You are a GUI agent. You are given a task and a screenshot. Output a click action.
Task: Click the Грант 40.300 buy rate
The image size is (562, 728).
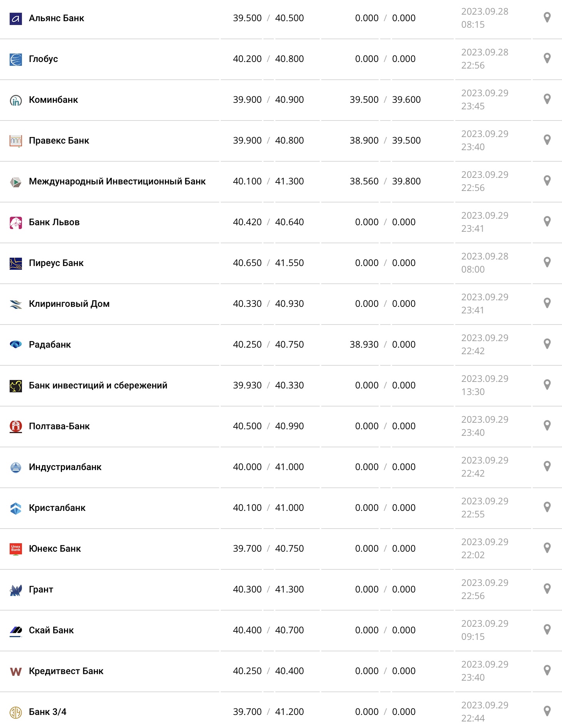pyautogui.click(x=247, y=589)
